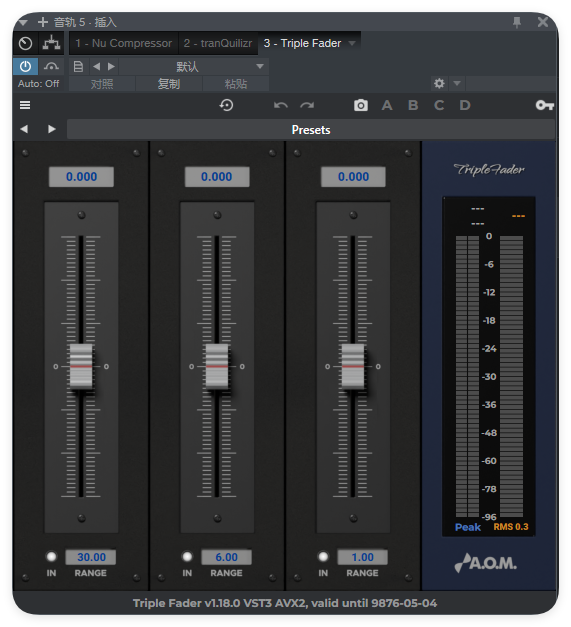Add an insert with plus icon
The height and width of the screenshot is (627, 571).
(43, 22)
